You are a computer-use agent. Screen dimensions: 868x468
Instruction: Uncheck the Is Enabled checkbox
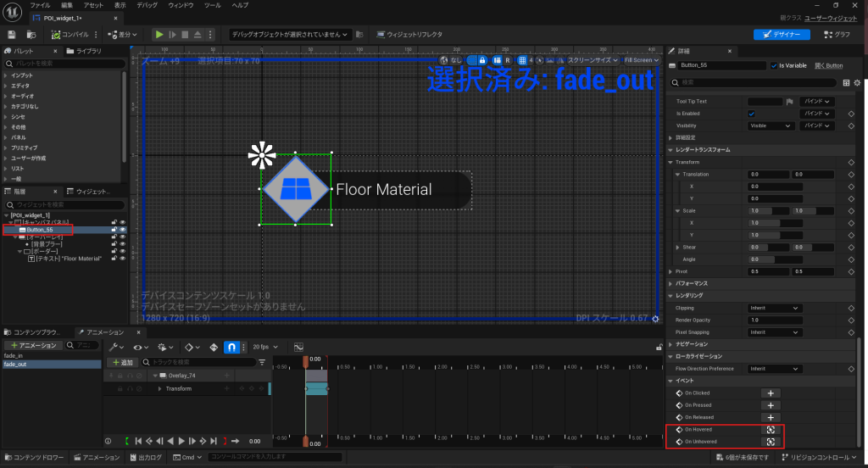(751, 113)
